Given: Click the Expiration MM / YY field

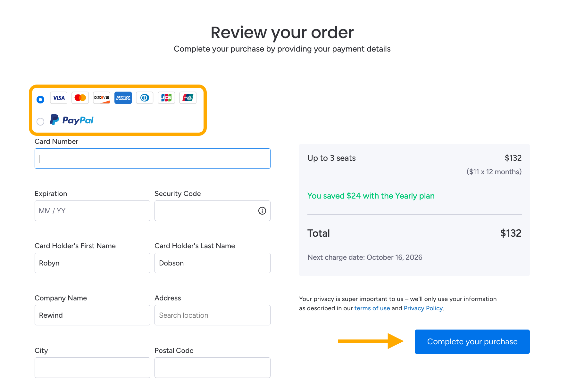Looking at the screenshot, I should coord(92,211).
